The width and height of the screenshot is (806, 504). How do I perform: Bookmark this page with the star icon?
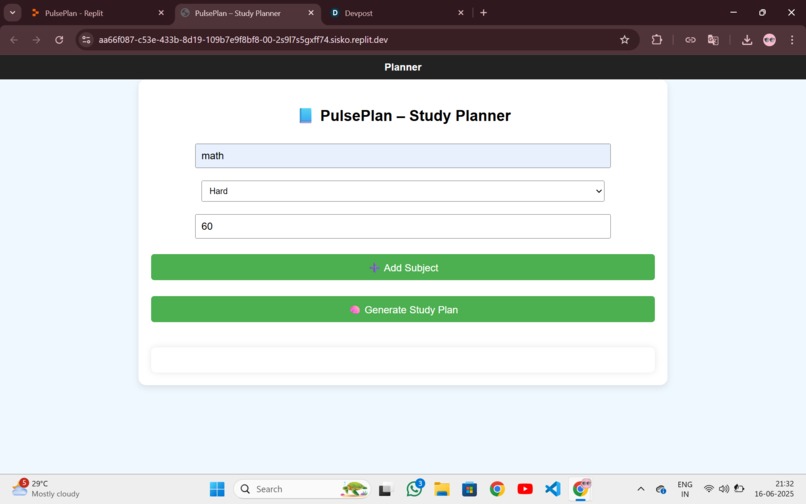(x=624, y=40)
